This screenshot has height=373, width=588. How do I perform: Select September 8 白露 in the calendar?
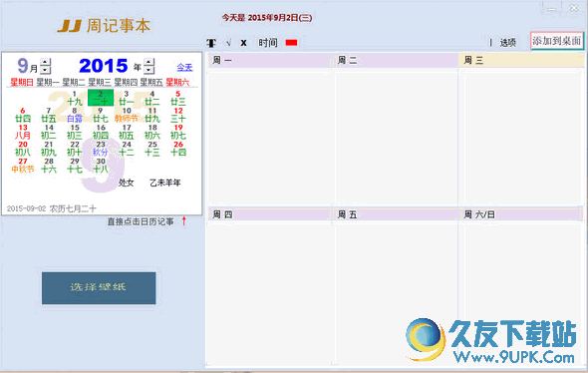pos(75,115)
